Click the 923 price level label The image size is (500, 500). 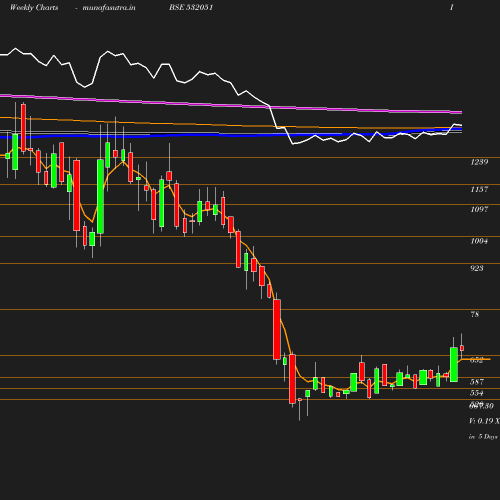[x=477, y=268]
